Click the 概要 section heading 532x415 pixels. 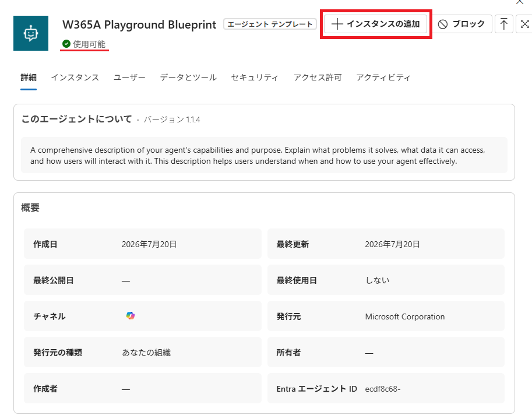coord(30,207)
